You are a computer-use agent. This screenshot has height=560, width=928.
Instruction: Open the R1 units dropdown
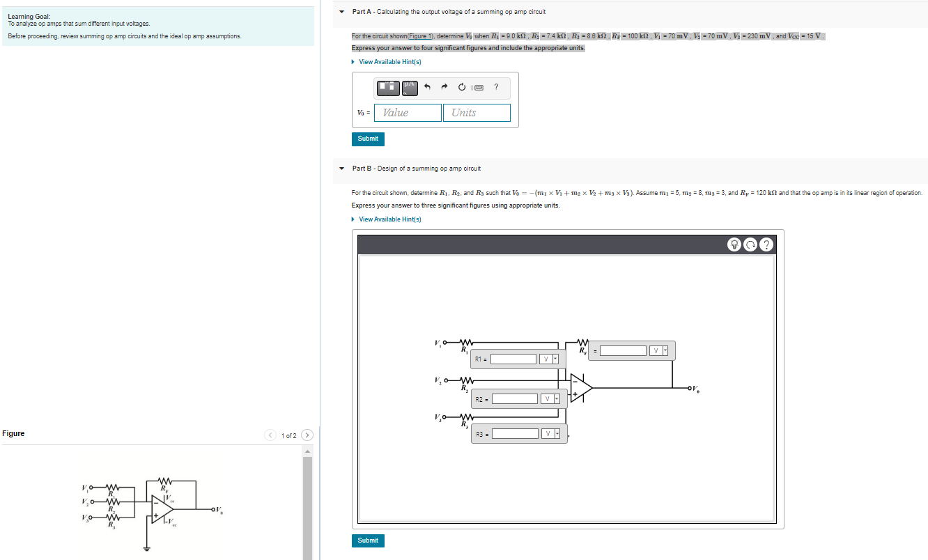549,359
